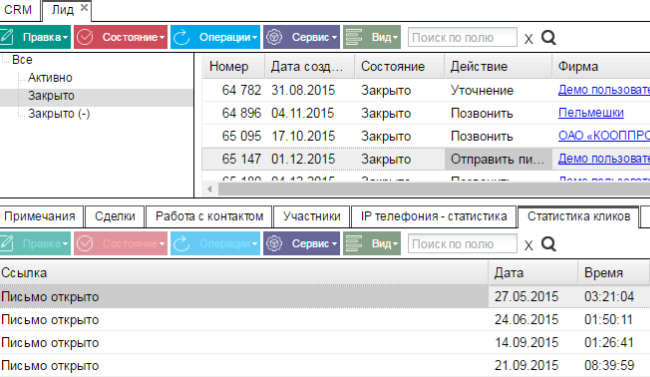
Task: Switch to the CRM tab
Action: tap(18, 10)
